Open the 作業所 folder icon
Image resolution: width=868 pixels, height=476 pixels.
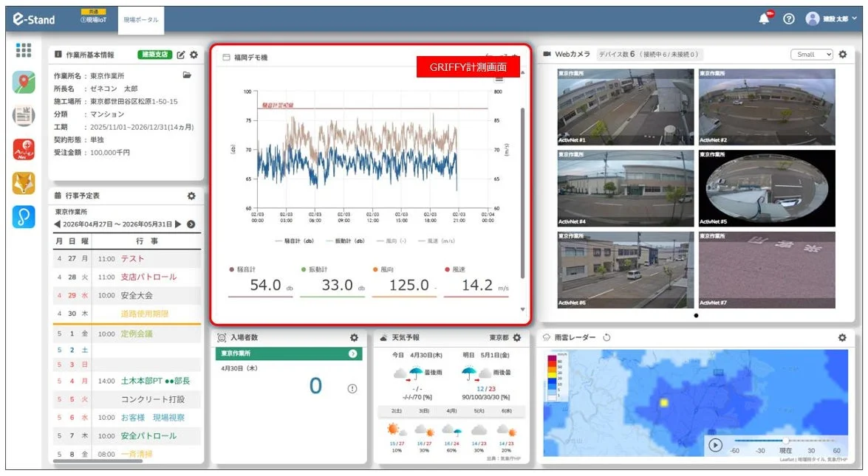187,75
